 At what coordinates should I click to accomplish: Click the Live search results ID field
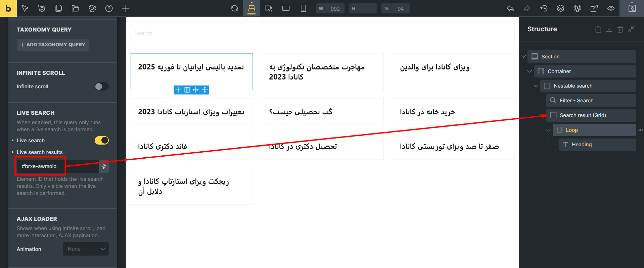point(57,166)
